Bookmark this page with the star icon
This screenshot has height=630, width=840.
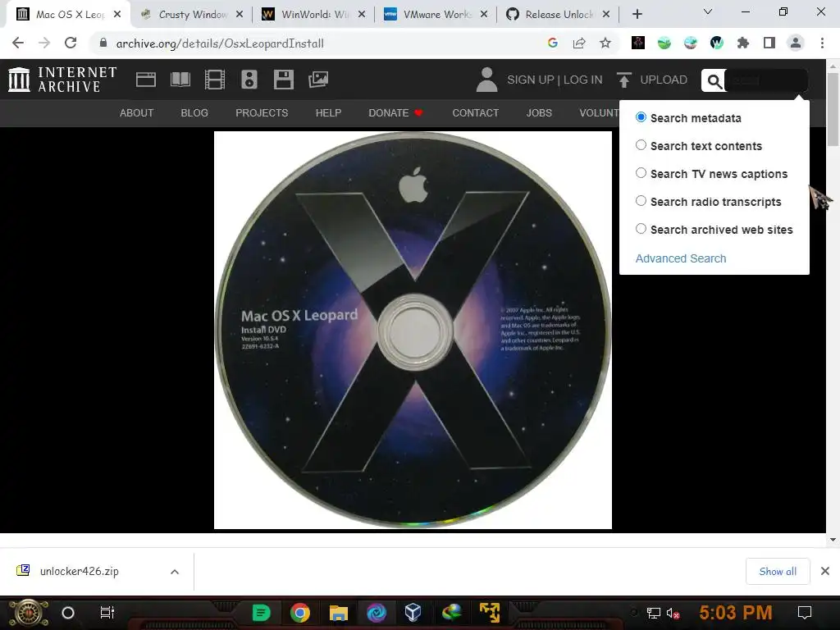tap(605, 43)
